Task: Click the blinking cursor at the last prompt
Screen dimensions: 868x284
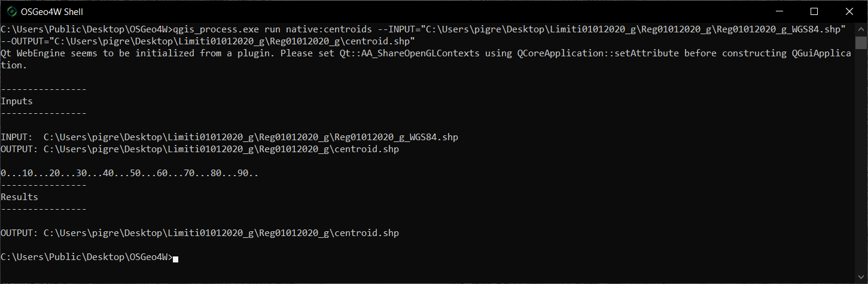Action: (x=175, y=258)
